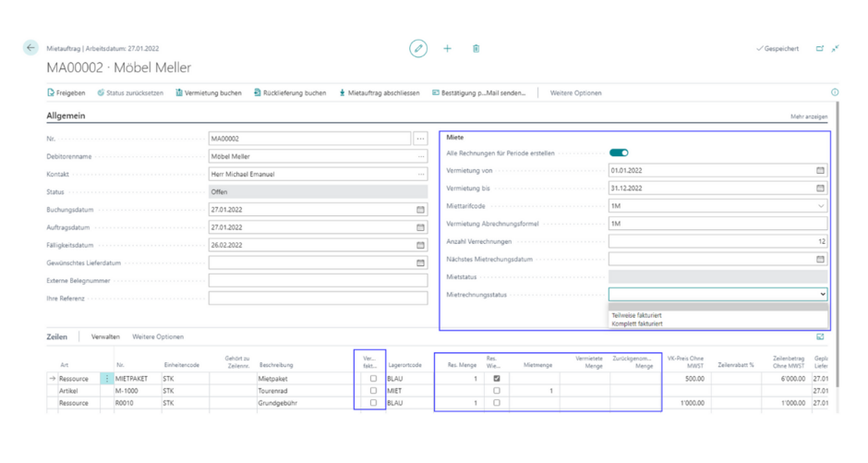Click the delete trash icon
The image size is (868, 463).
pyautogui.click(x=476, y=48)
